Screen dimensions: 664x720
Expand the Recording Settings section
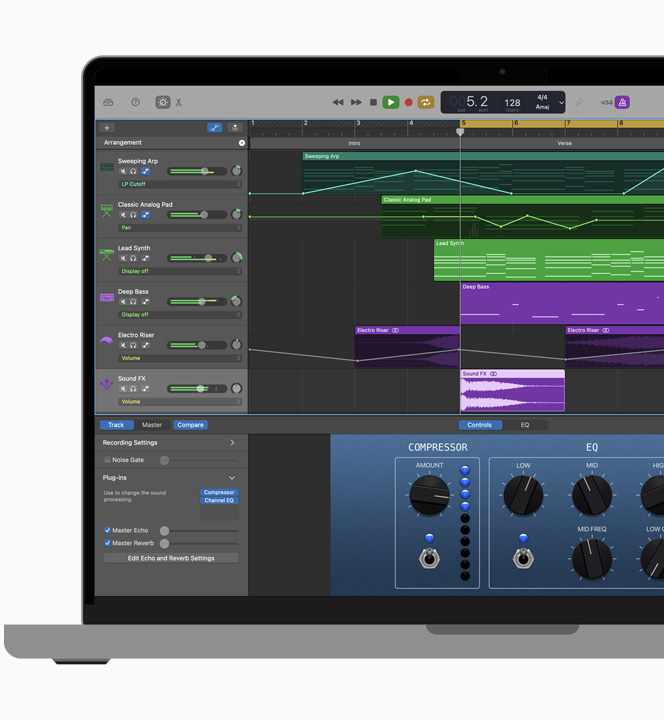point(232,443)
